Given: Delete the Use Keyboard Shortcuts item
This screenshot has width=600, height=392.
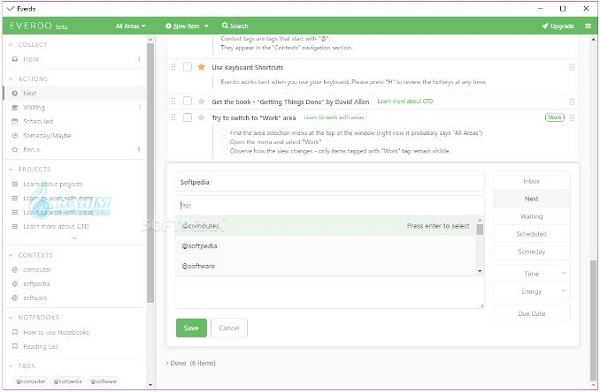Looking at the screenshot, I should click(572, 67).
